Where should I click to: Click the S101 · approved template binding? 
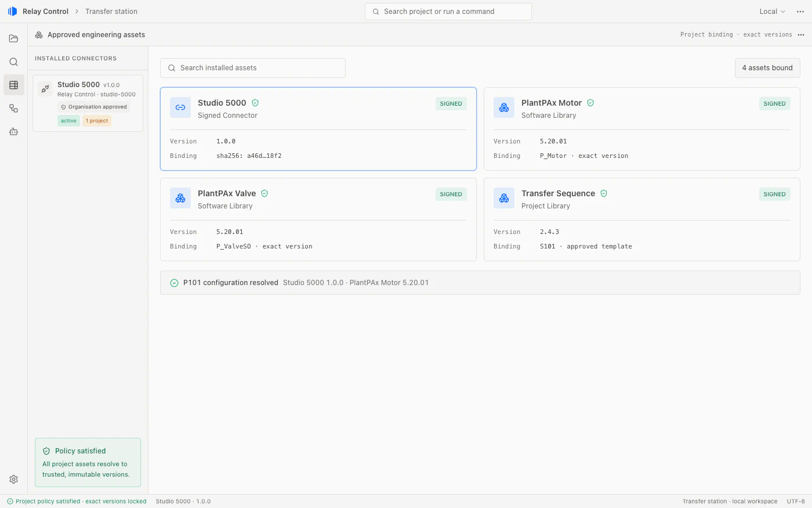click(586, 247)
